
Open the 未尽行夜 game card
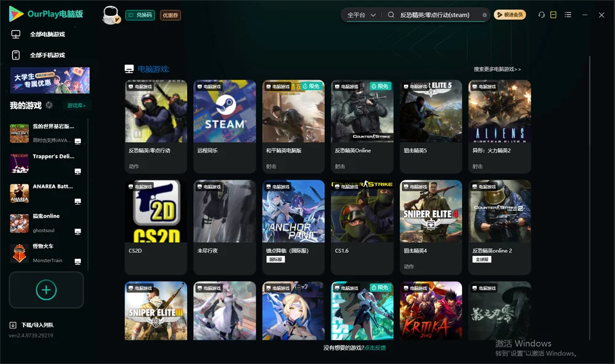tap(224, 227)
